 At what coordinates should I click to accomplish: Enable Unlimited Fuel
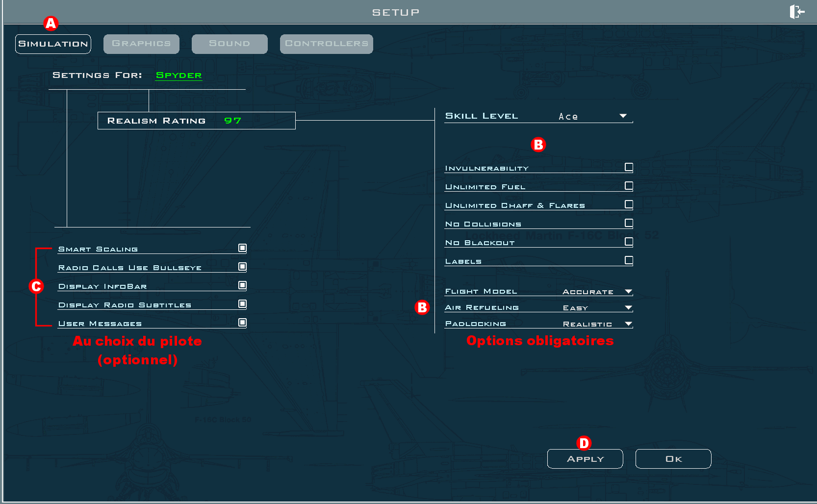pyautogui.click(x=629, y=185)
